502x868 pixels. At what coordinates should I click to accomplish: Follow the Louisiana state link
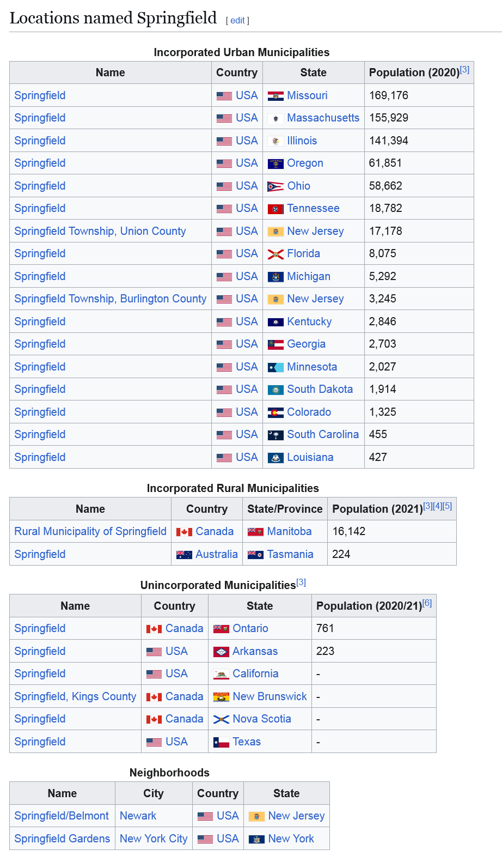(x=310, y=457)
